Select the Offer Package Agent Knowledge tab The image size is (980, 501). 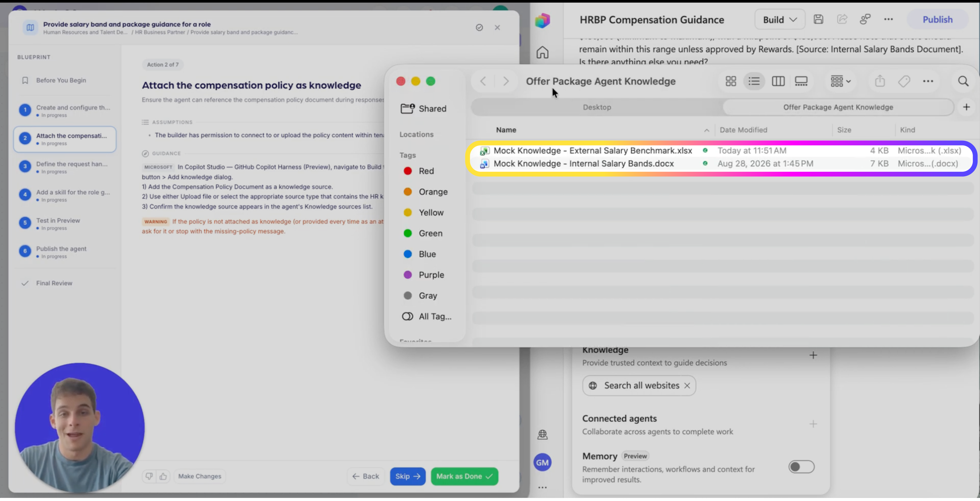[838, 107]
